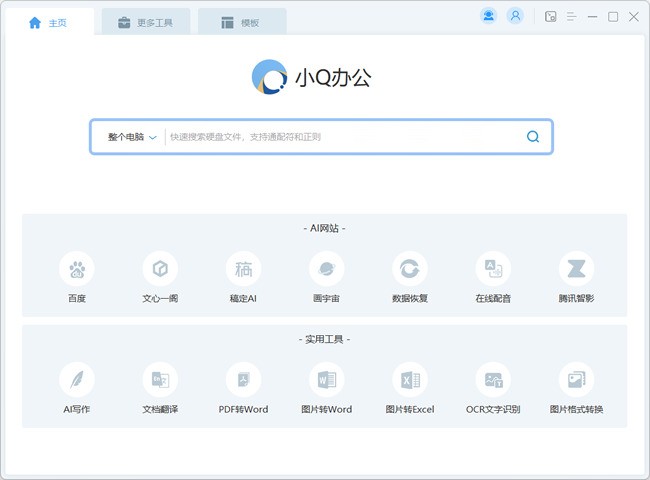Select the OCR文字识别 tool

(493, 380)
